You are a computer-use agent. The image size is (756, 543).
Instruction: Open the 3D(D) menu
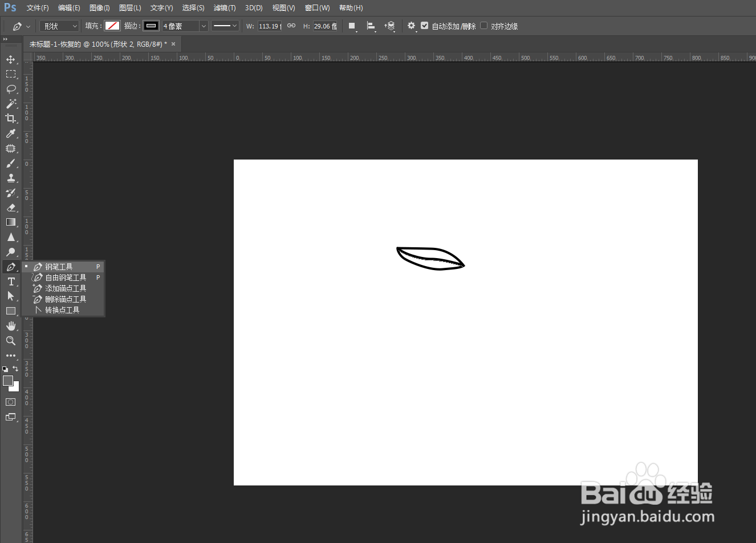254,8
